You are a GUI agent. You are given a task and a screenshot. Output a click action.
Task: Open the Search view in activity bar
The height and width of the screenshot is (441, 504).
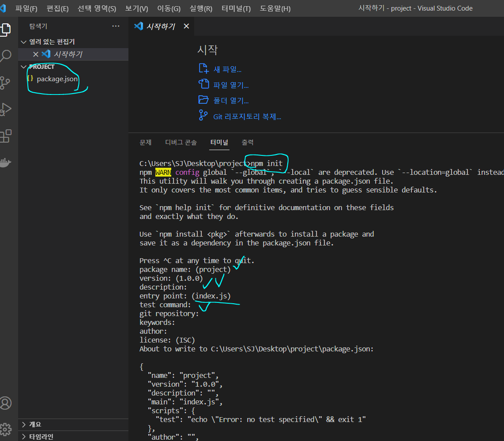(6, 56)
